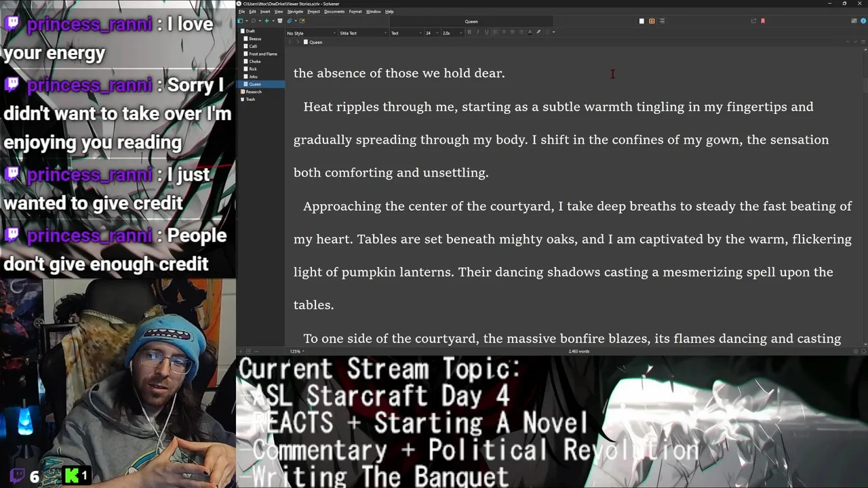Toggle the Binder view icon in toolbar

(x=240, y=21)
